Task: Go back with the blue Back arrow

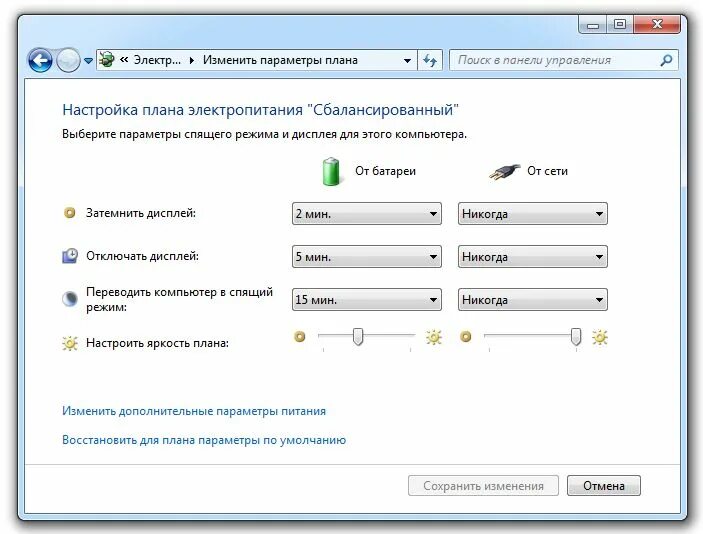Action: 40,61
